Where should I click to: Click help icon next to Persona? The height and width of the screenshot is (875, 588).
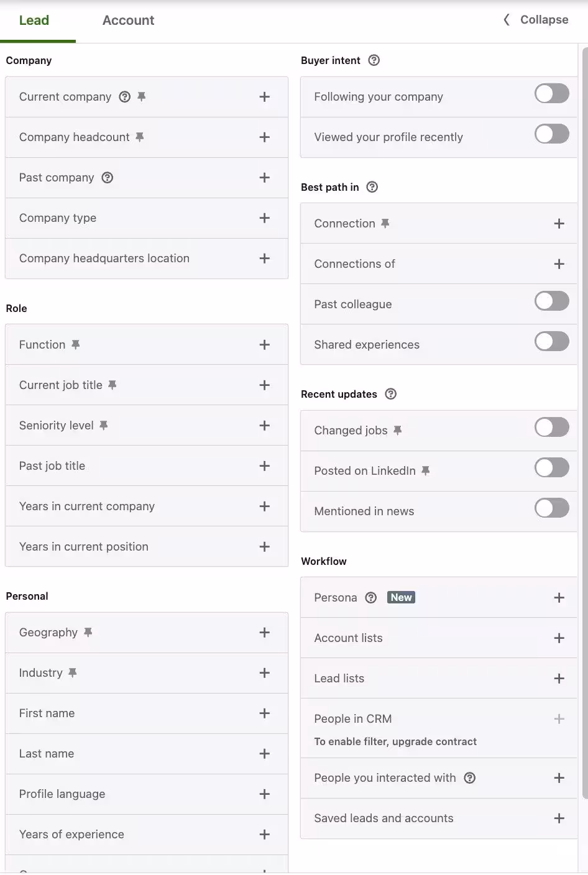371,598
